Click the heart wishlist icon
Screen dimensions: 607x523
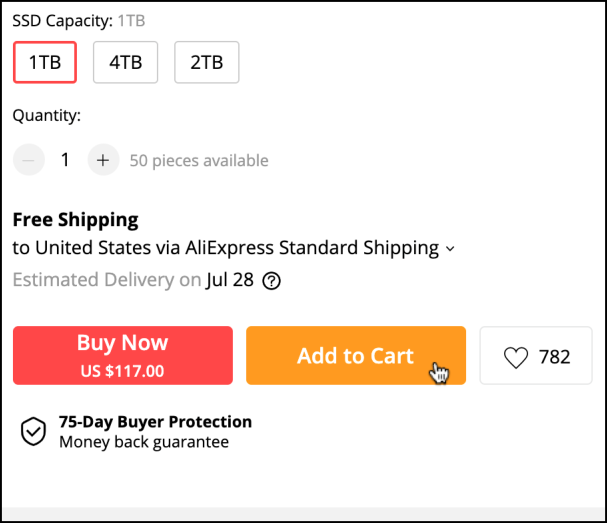point(515,357)
